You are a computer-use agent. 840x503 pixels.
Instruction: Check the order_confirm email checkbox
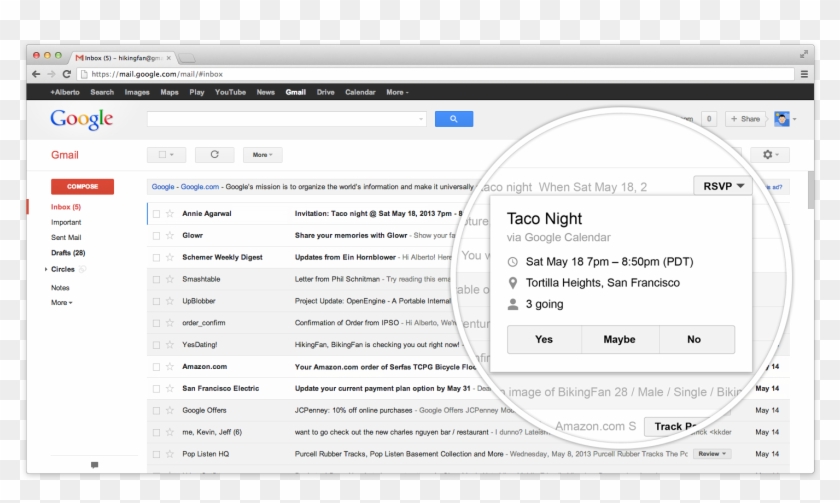pyautogui.click(x=156, y=324)
